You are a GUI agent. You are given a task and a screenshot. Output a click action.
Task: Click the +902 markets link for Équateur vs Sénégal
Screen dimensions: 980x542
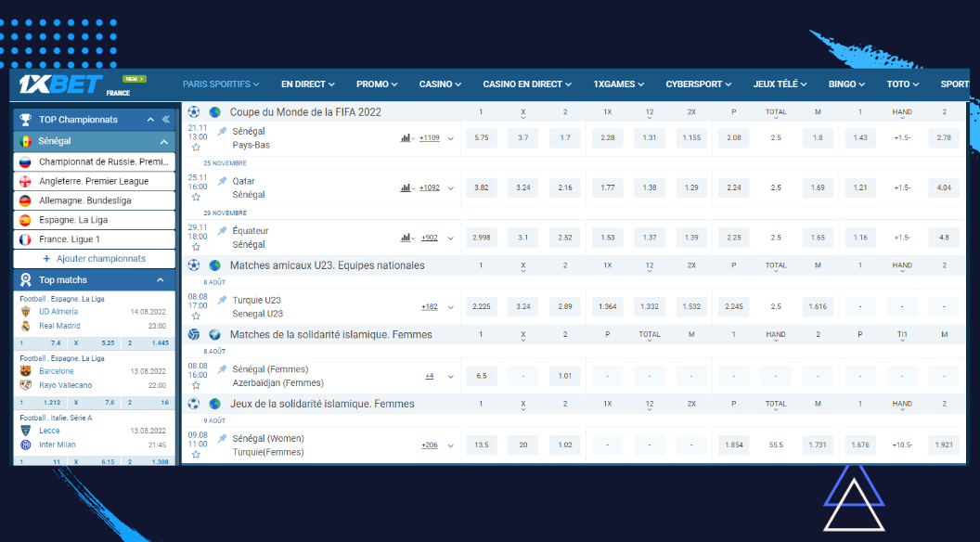[430, 238]
